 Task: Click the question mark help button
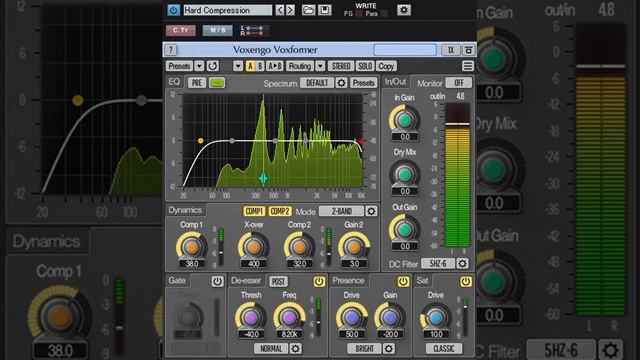(171, 50)
